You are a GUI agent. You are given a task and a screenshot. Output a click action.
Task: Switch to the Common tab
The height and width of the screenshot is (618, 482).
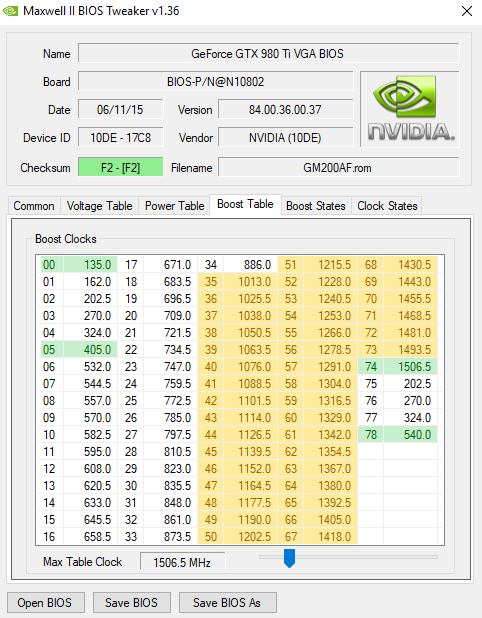(34, 206)
